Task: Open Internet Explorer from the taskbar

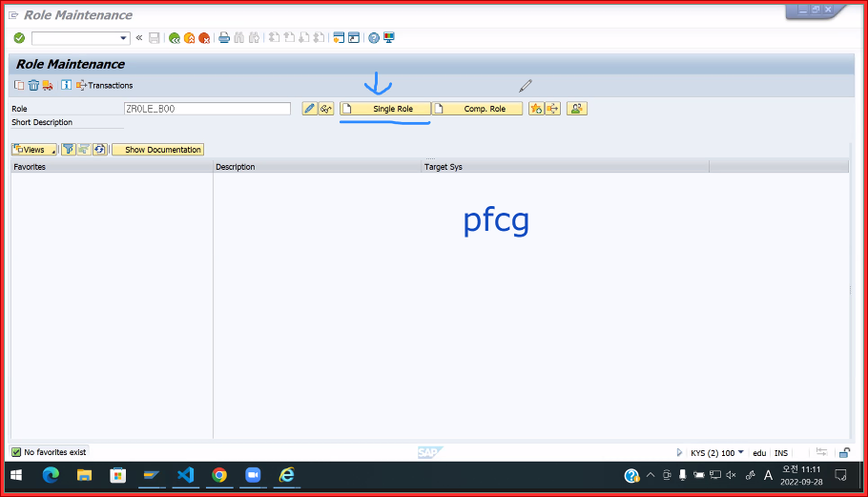Action: (x=287, y=475)
